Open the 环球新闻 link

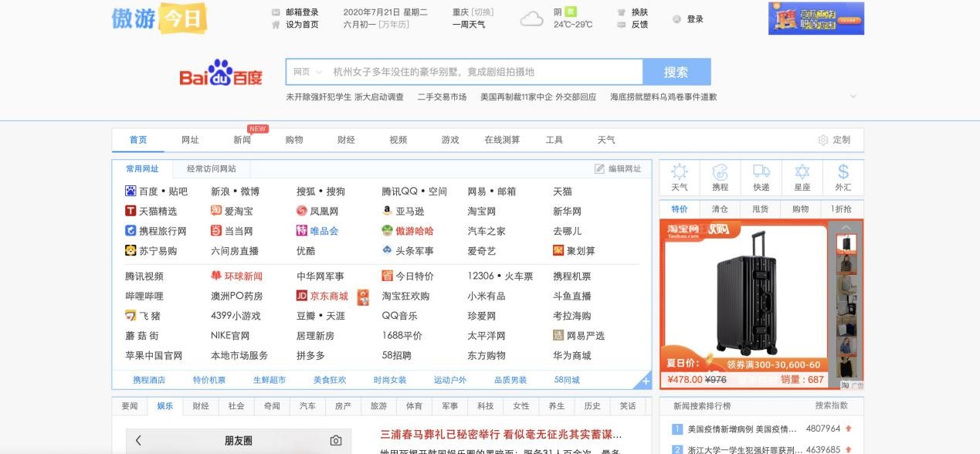[243, 276]
